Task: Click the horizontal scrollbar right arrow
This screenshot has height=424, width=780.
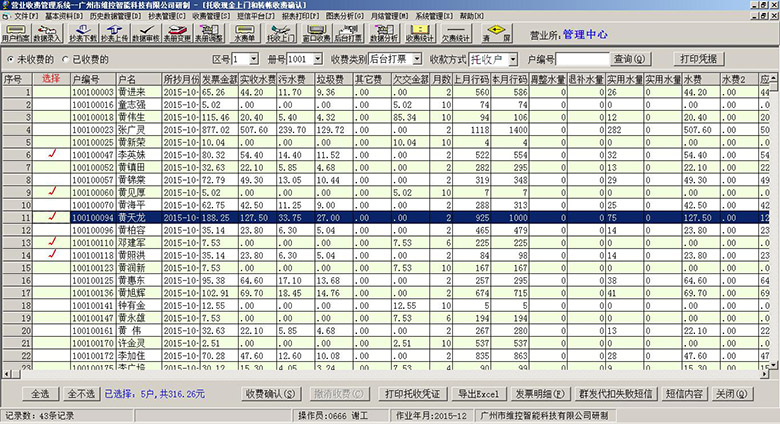Action: coord(765,374)
